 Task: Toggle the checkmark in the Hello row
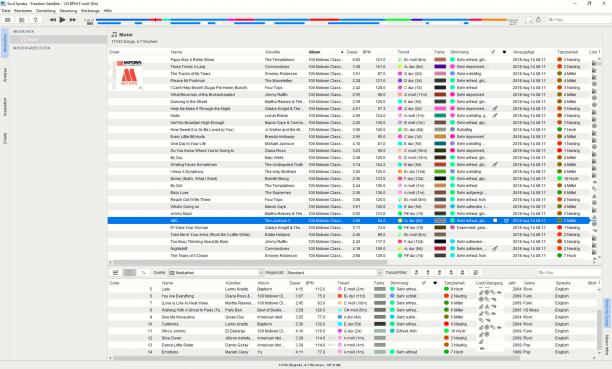click(495, 116)
